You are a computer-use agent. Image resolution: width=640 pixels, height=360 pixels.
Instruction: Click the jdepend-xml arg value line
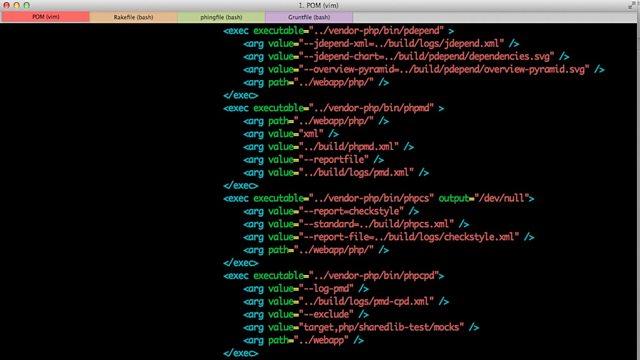pos(381,44)
